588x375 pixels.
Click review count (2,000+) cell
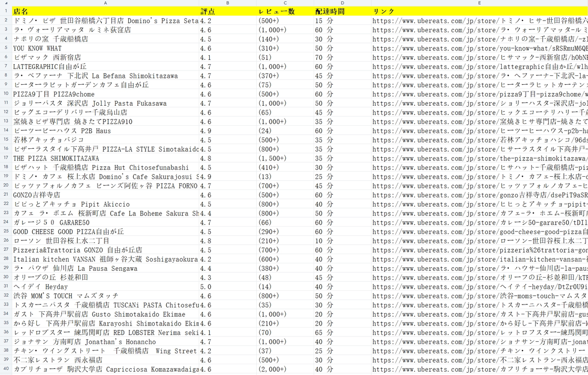pyautogui.click(x=285, y=369)
